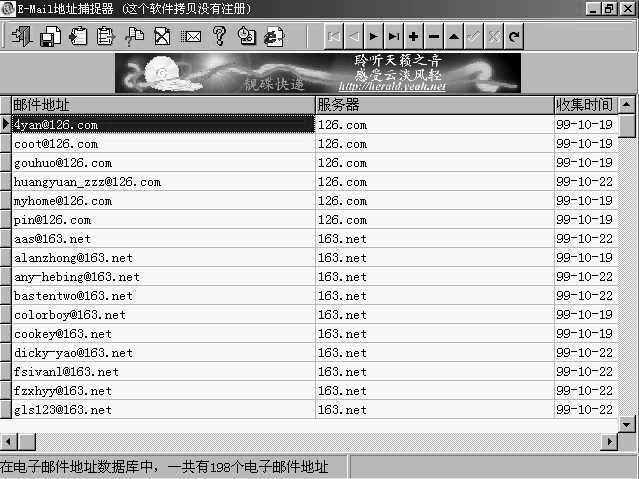Click the crossed-out document delete icon
This screenshot has height=479, width=639.
pos(162,36)
